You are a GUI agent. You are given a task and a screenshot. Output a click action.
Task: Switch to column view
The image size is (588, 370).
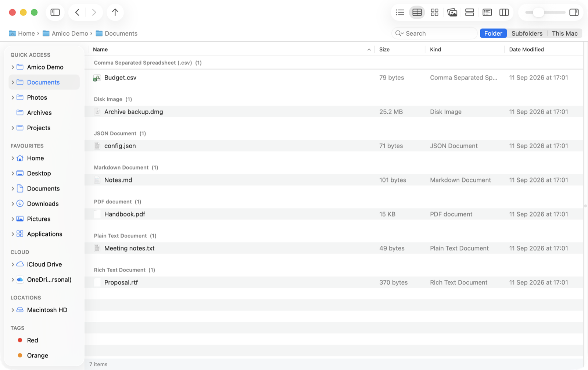coord(504,13)
